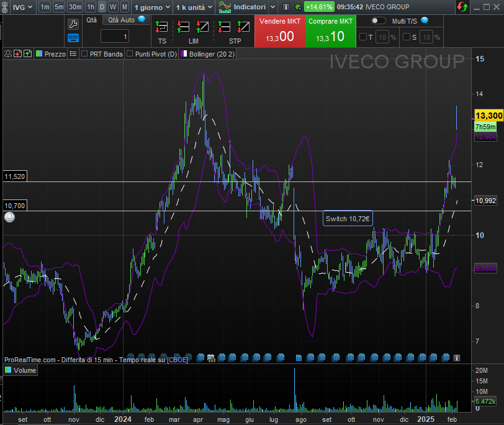Switch chart to 1m timeframe
Image resolution: width=504 pixels, height=425 pixels.
(x=45, y=7)
